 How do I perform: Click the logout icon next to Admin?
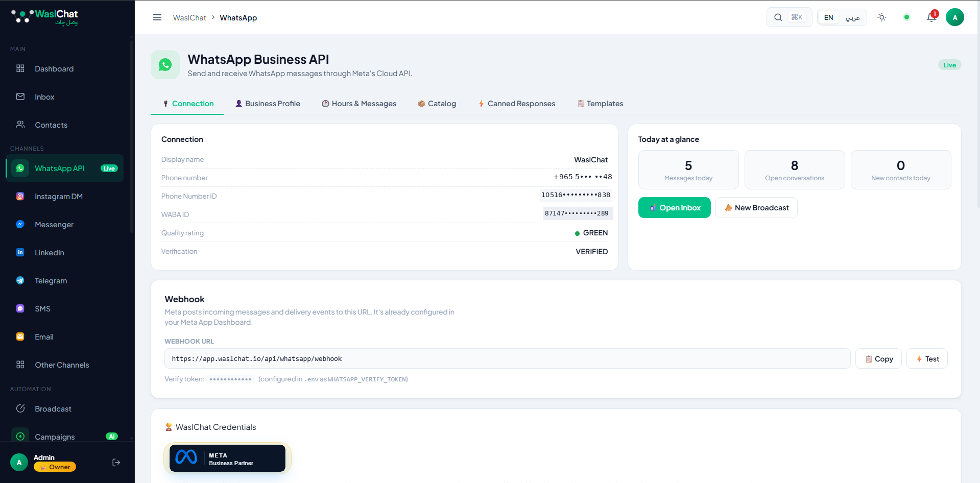click(x=116, y=463)
